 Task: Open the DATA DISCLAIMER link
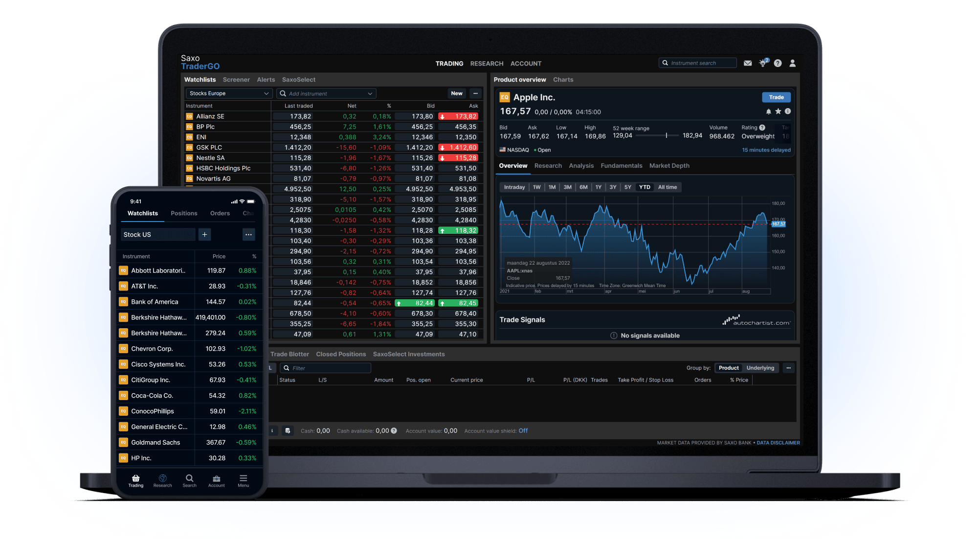click(x=778, y=443)
